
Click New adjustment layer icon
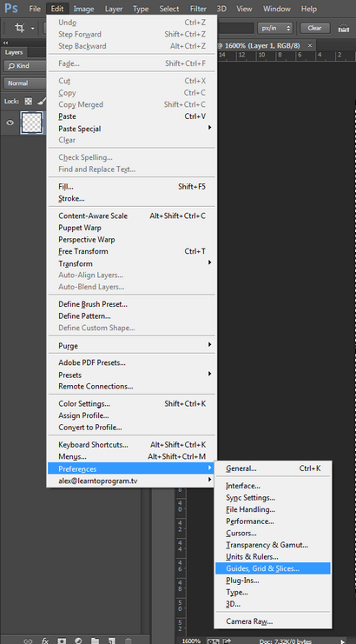[78, 641]
